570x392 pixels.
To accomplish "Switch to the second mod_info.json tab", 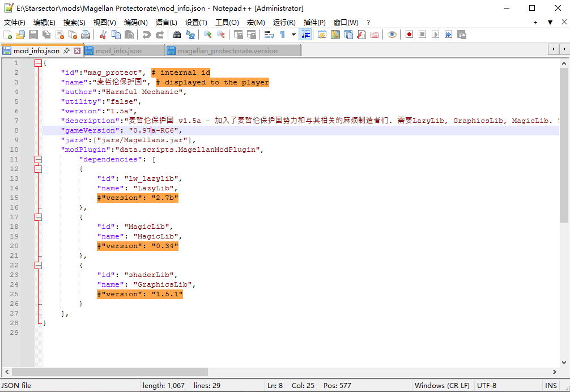I will (x=124, y=50).
